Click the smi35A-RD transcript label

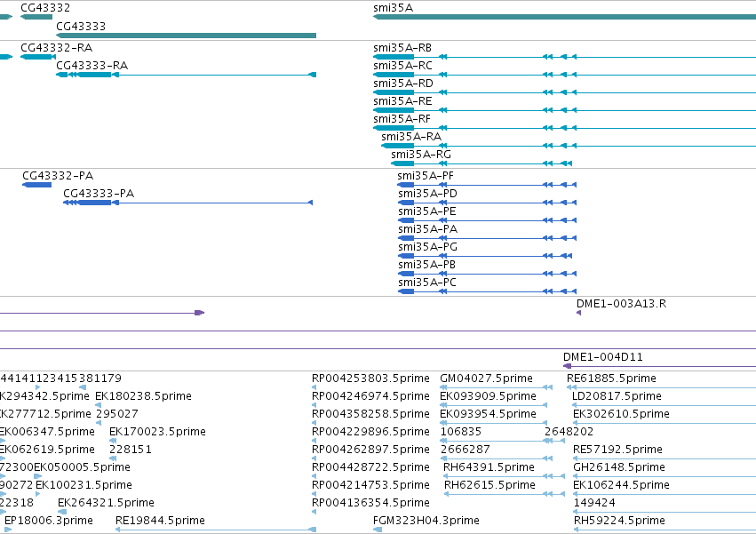click(x=403, y=84)
